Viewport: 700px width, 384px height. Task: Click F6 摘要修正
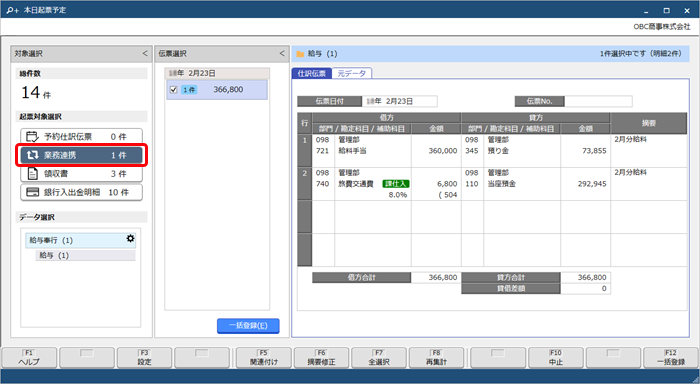click(x=321, y=358)
